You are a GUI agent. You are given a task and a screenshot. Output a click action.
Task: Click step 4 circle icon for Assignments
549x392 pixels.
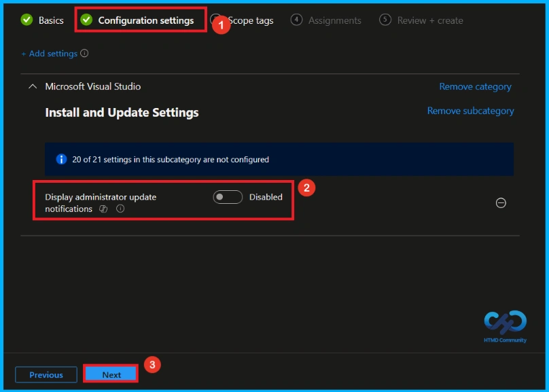(296, 20)
